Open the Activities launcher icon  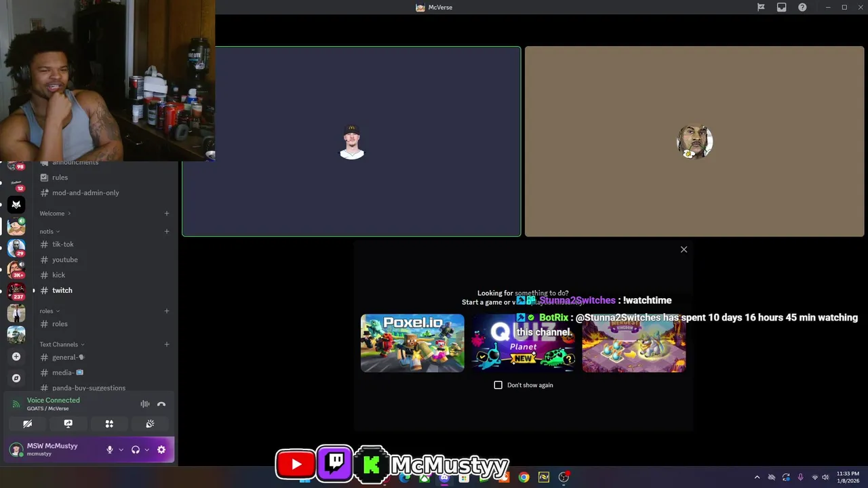pos(109,424)
